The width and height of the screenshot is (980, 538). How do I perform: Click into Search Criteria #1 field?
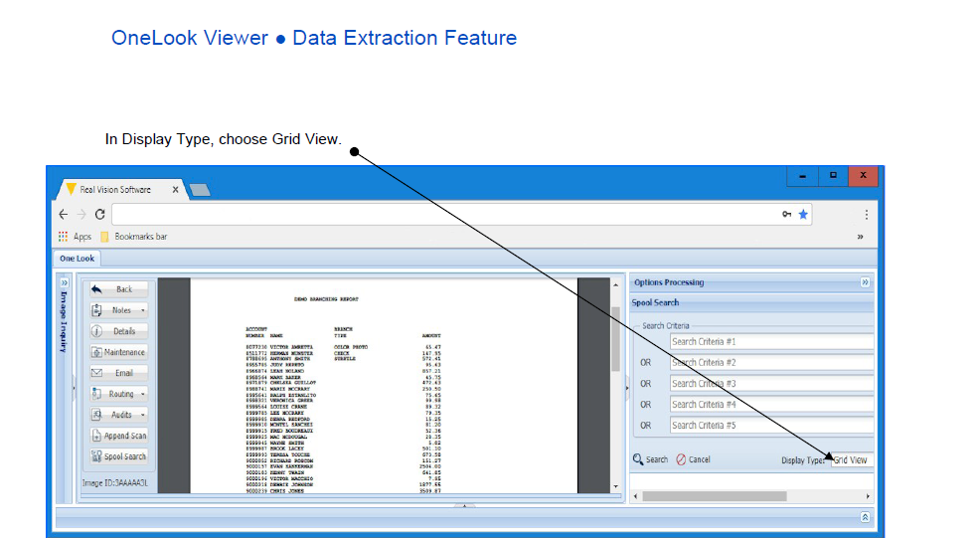pyautogui.click(x=771, y=341)
